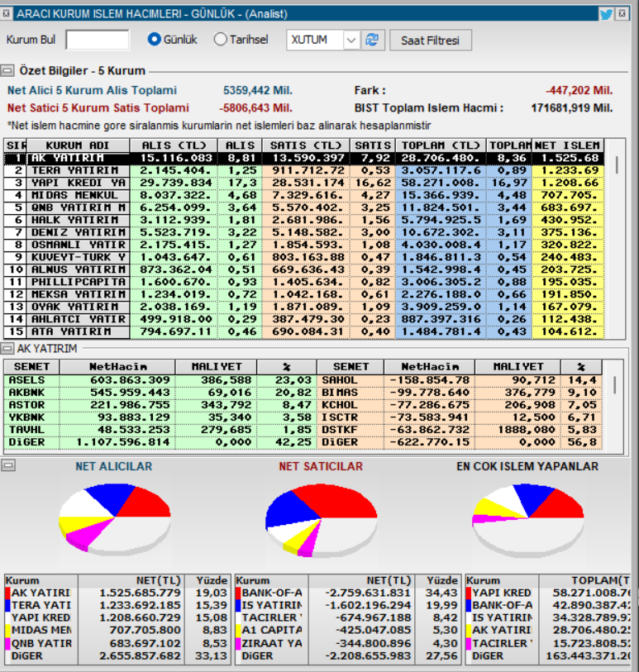The height and width of the screenshot is (672, 639).
Task: Sort by TOPLAM (TL) column header
Action: [x=441, y=145]
